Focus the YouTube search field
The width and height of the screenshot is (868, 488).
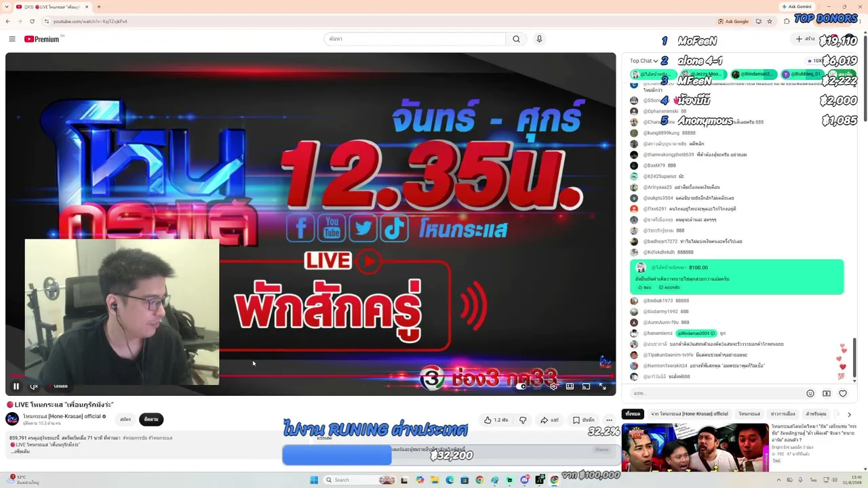(x=414, y=39)
